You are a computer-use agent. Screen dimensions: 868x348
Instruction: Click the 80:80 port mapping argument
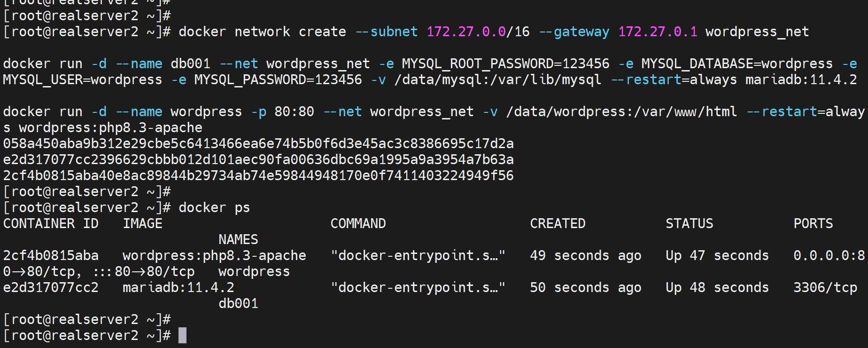pos(294,111)
